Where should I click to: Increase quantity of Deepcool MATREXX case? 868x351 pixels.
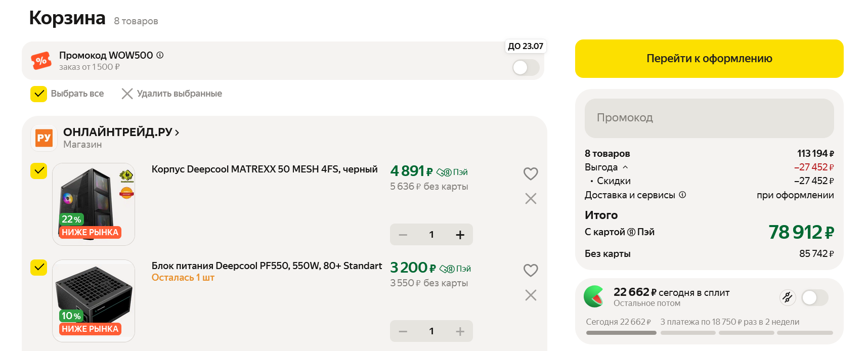460,235
